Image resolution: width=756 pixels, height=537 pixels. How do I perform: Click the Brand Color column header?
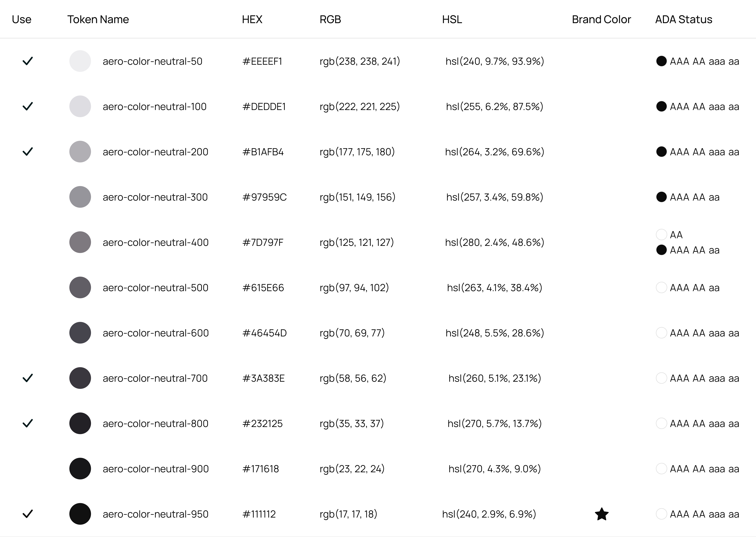(601, 20)
